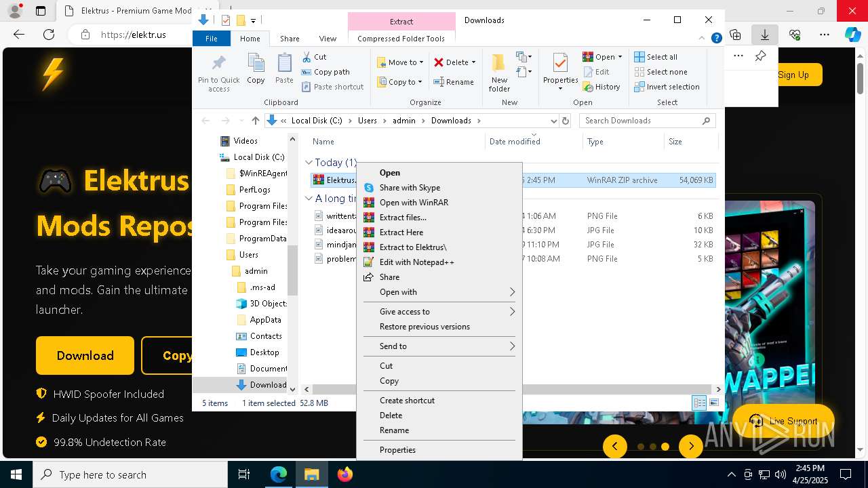
Task: Click the Explorer Up arrow button
Action: pyautogui.click(x=255, y=121)
